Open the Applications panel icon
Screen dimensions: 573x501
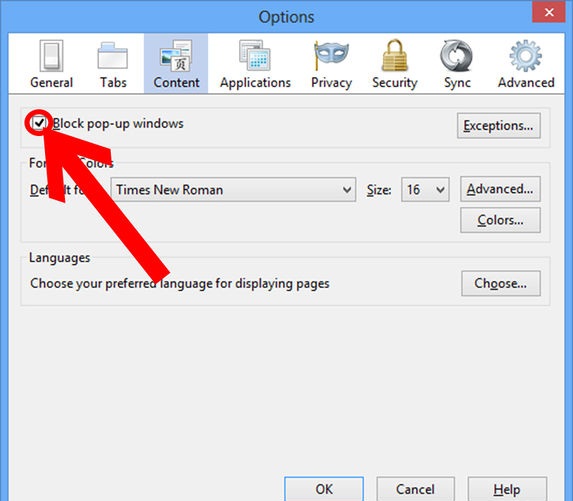(255, 55)
